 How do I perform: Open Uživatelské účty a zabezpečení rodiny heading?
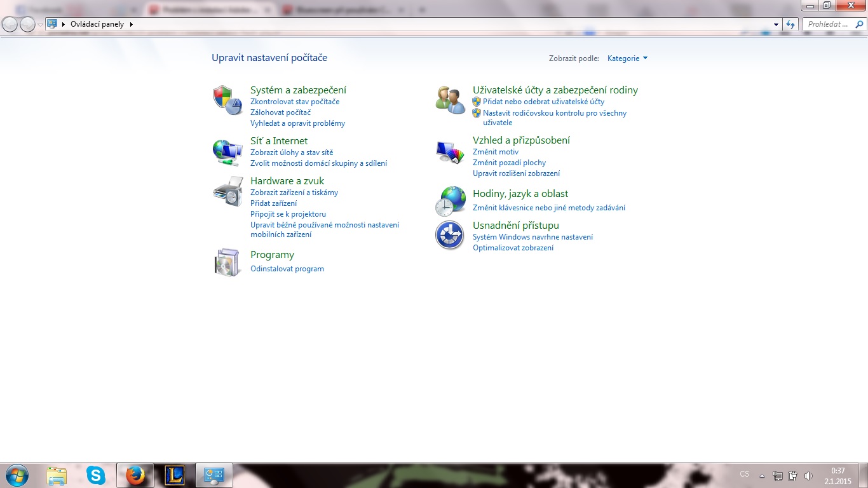click(555, 90)
